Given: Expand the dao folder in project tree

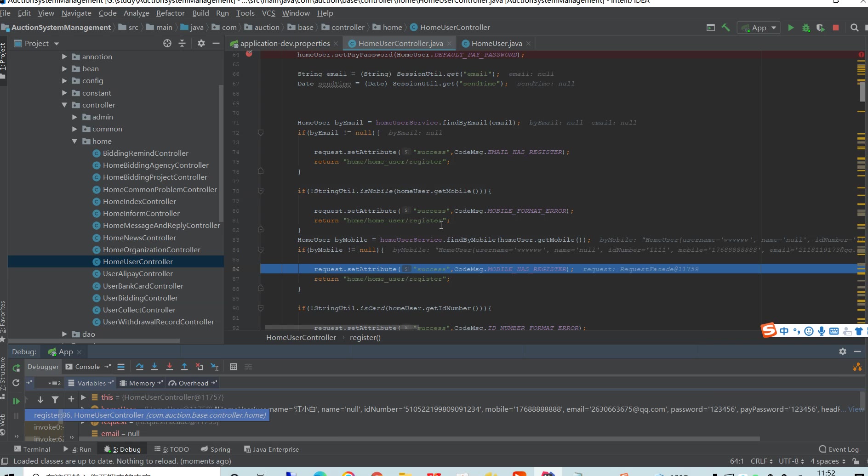Looking at the screenshot, I should point(64,334).
